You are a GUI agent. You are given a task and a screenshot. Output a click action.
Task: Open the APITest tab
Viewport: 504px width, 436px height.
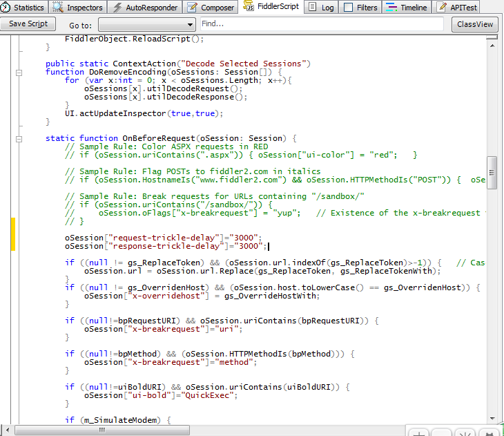pyautogui.click(x=457, y=7)
